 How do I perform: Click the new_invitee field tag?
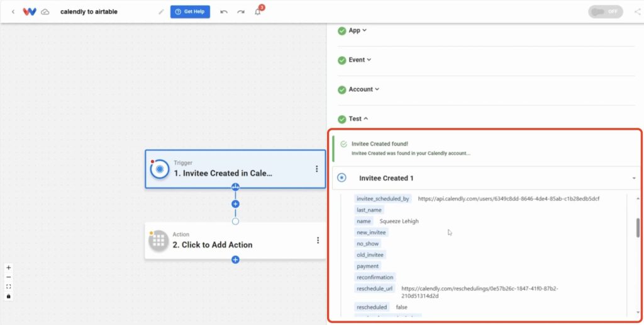coord(371,232)
